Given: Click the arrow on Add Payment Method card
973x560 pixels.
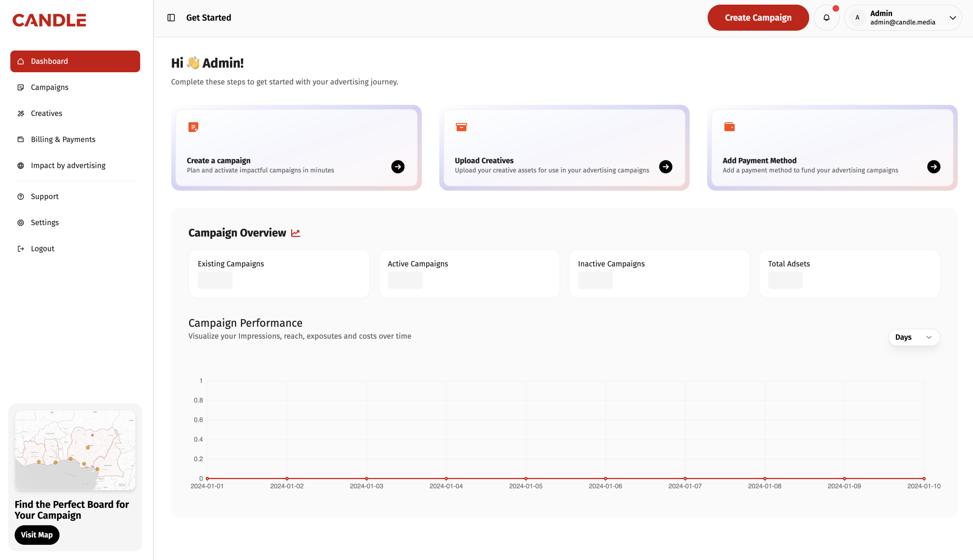Looking at the screenshot, I should tap(933, 166).
